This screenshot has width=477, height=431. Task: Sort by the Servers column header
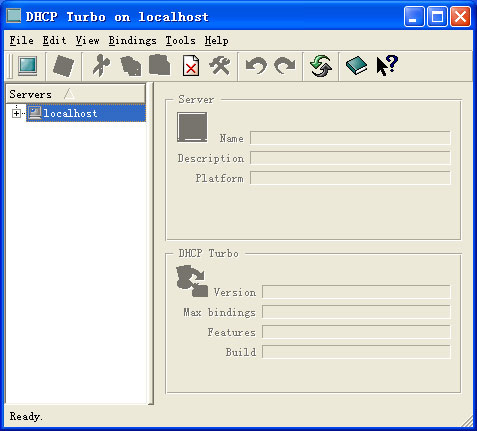point(76,94)
